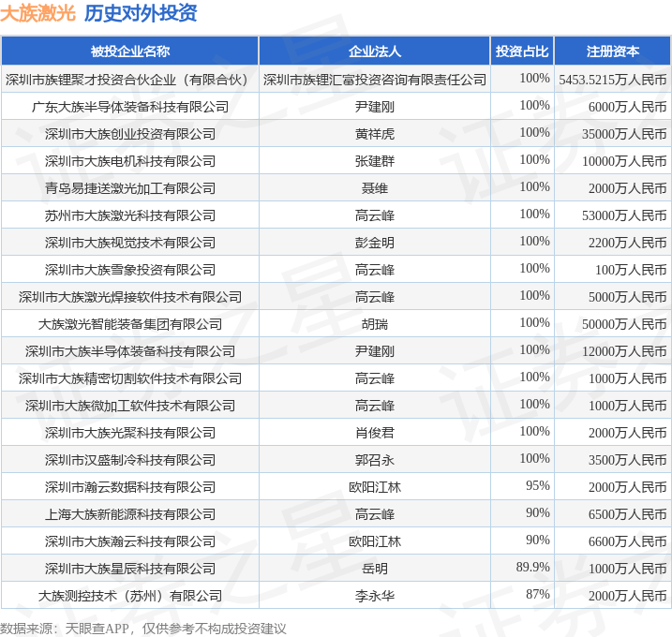Select 上海大族新能源科技有限公司 company name
The height and width of the screenshot is (637, 672).
pos(130,515)
